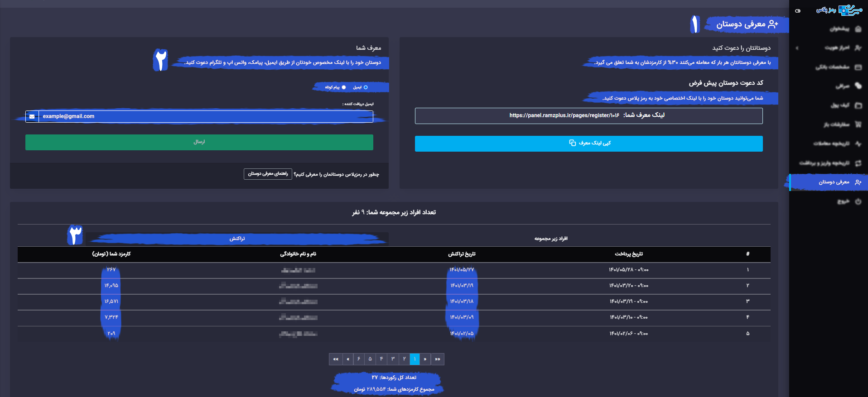Click the recipient email input field
Screen dimensions: 868x397
tap(206, 116)
